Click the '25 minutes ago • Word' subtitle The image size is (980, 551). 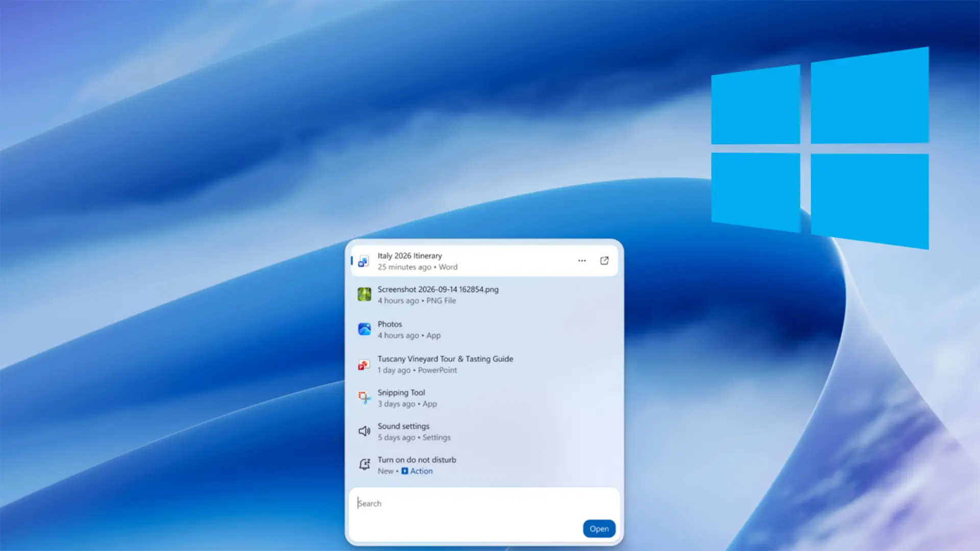(418, 267)
